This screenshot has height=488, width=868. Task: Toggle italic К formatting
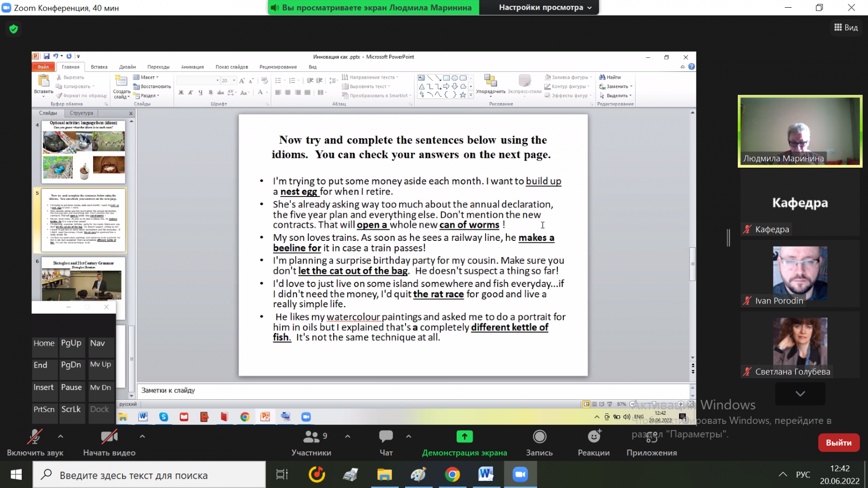click(190, 92)
